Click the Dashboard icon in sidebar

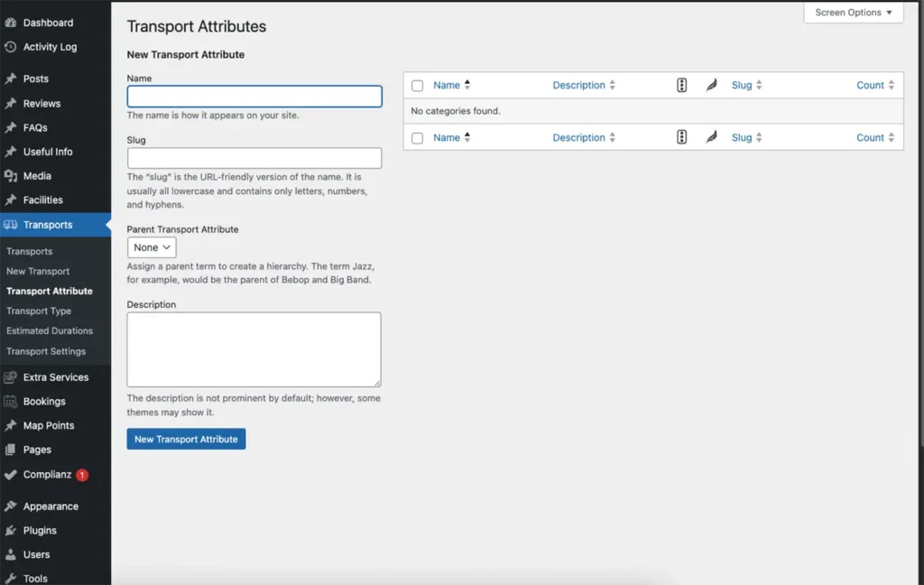click(11, 23)
